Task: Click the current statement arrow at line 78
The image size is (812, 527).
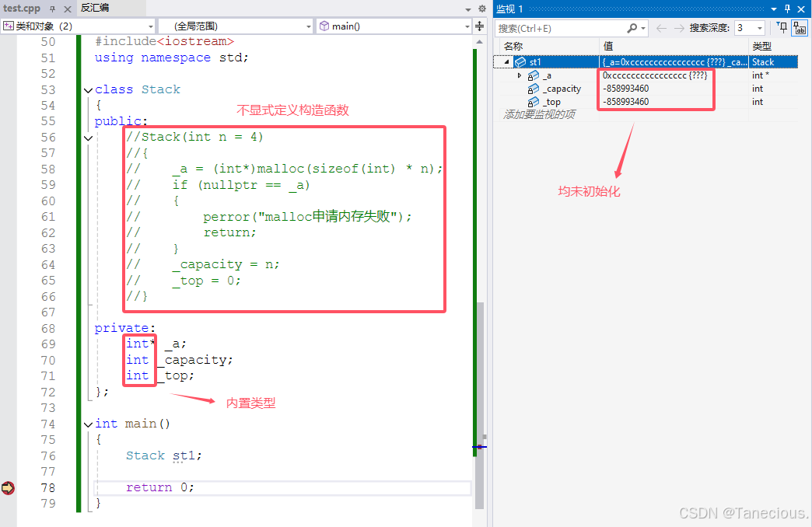Action: (x=8, y=487)
